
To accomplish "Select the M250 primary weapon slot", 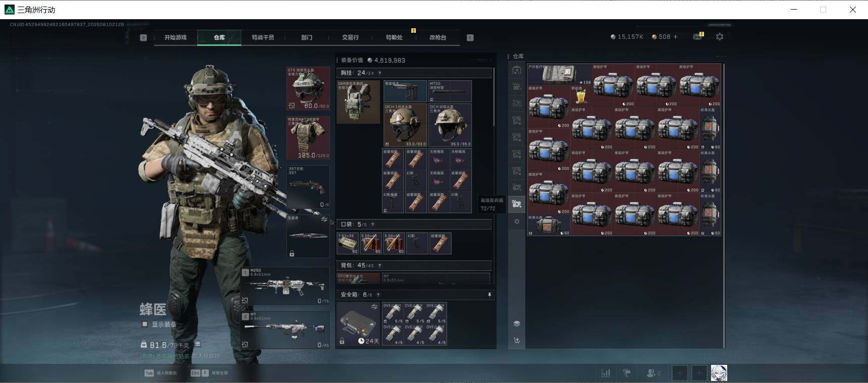I will click(285, 286).
